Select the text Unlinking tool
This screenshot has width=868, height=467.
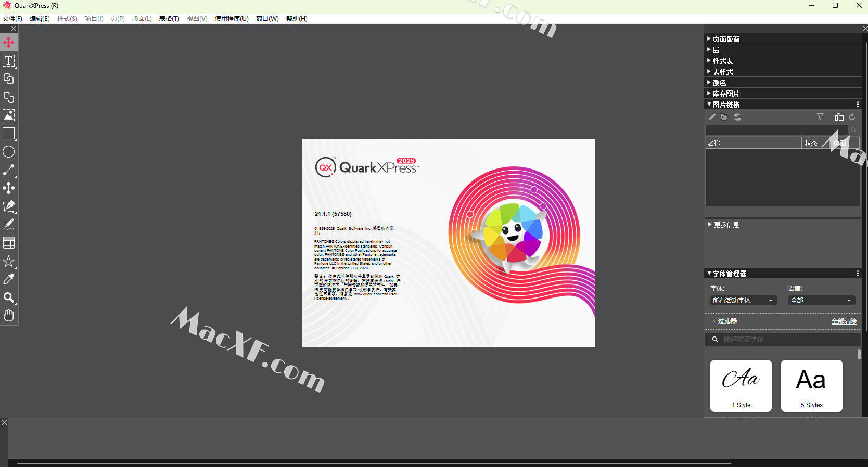click(x=9, y=97)
